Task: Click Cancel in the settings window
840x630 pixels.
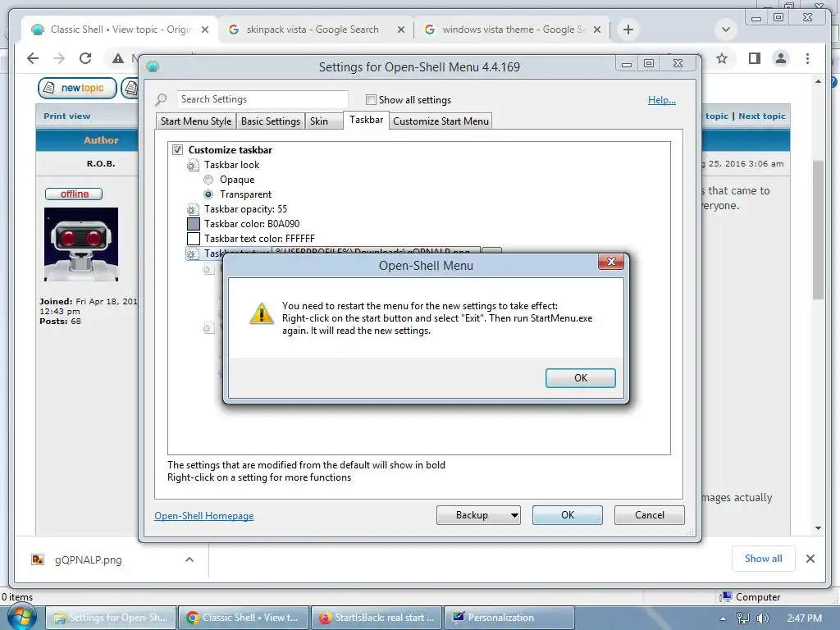Action: point(650,515)
